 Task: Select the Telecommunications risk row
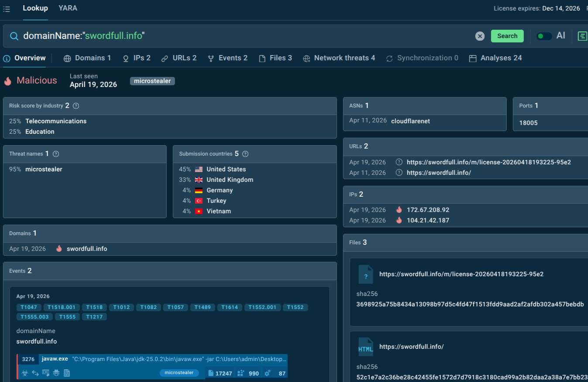pos(170,121)
